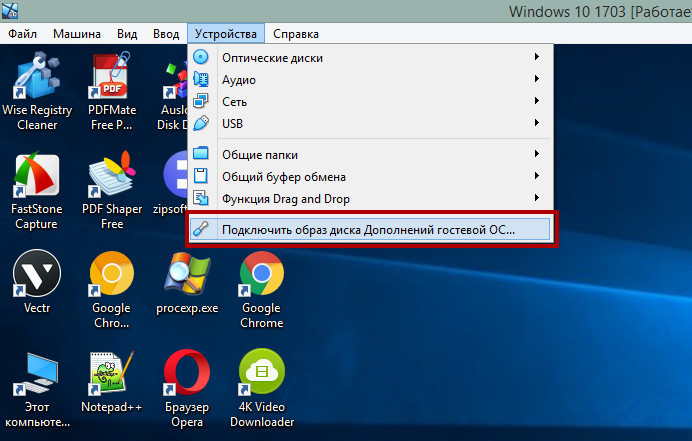The image size is (692, 441).
Task: Expand Сеть submenu arrow
Action: tap(537, 101)
